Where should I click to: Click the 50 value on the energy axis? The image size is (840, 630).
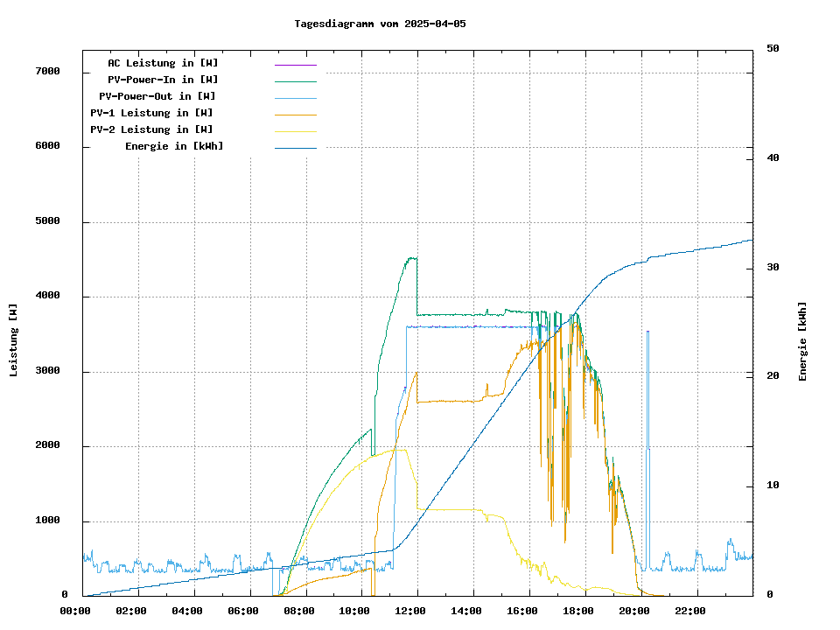773,49
